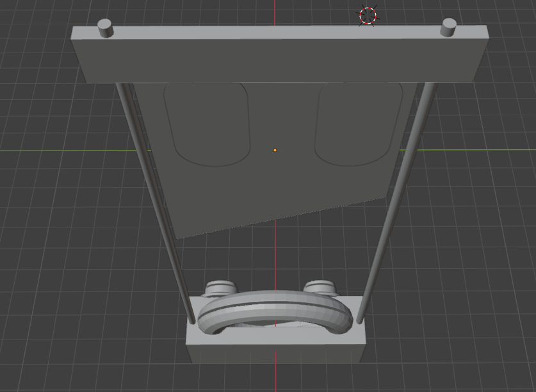Select the light object near the top crossbar
Viewport: 536px width, 392px height.
tap(368, 16)
